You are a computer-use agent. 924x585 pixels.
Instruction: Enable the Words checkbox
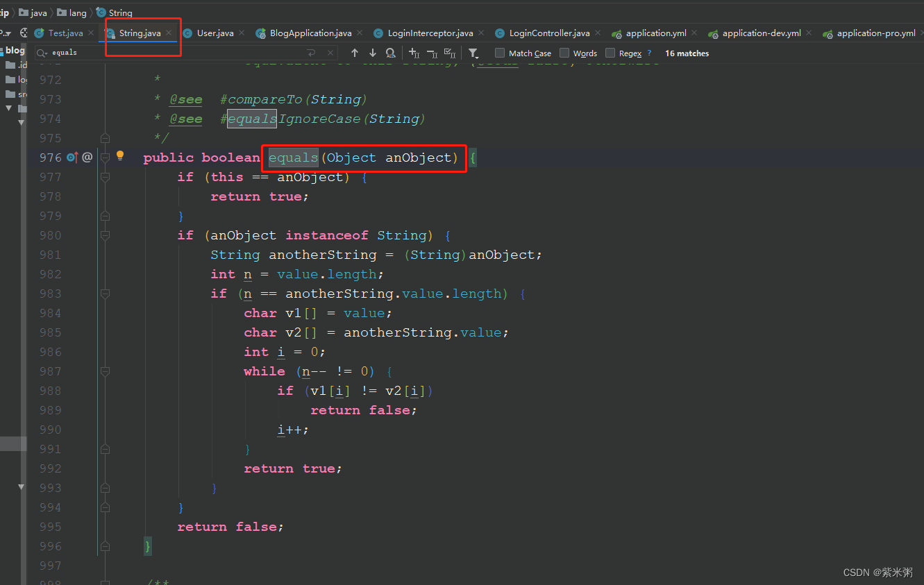point(564,53)
